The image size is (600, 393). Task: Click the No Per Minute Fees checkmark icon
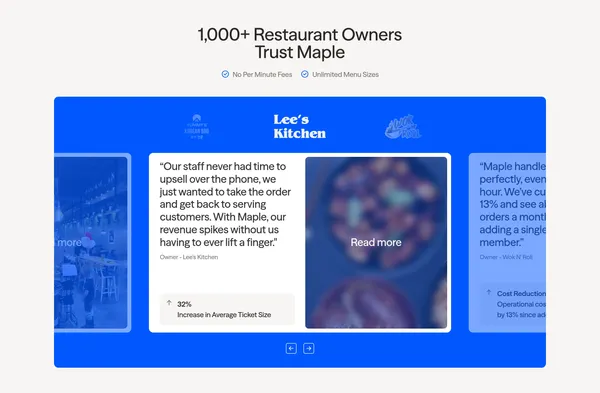pyautogui.click(x=225, y=74)
